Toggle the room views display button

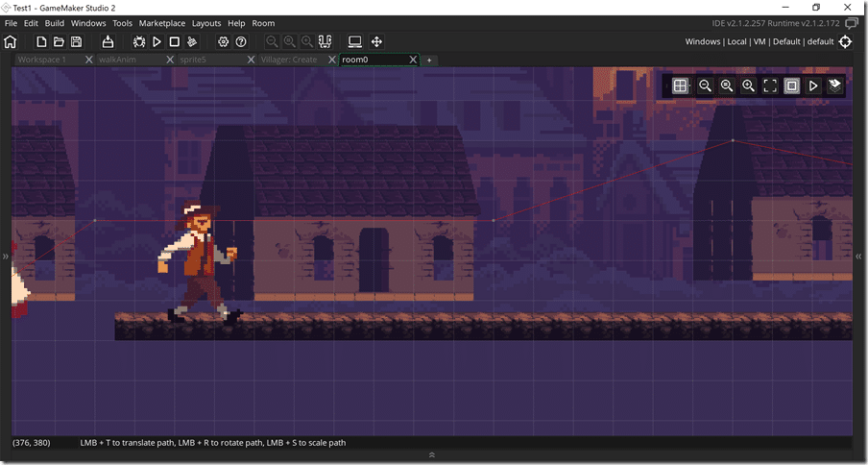click(791, 86)
